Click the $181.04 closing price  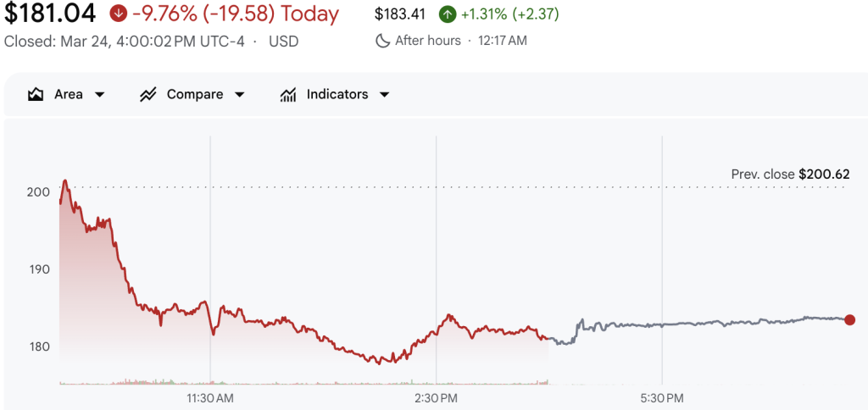(51, 14)
